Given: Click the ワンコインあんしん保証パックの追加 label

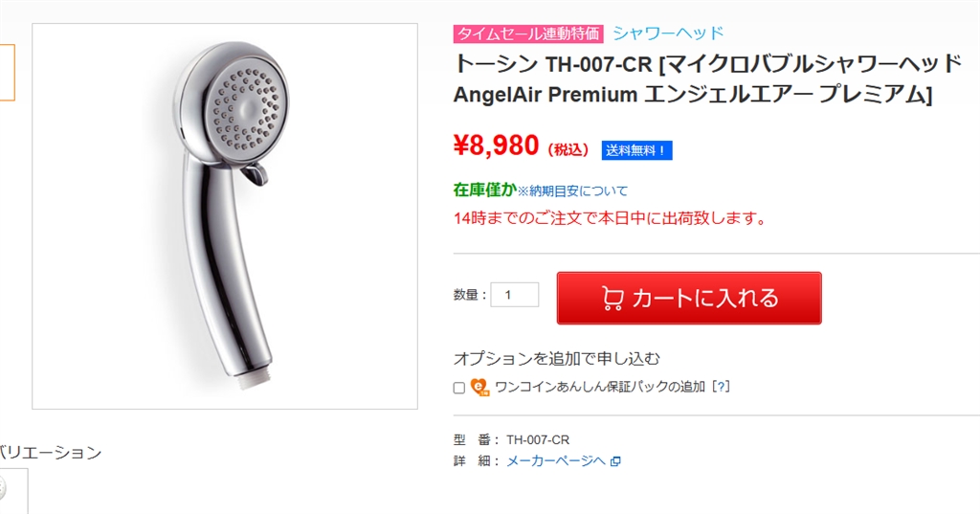Looking at the screenshot, I should click(600, 387).
